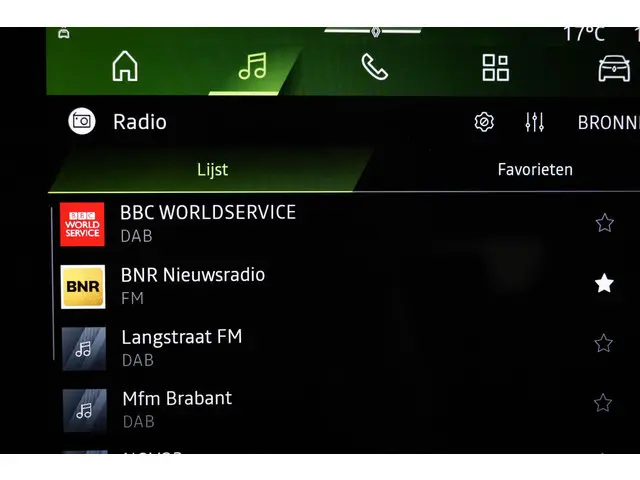Toggle favorite star for Mfm Brabant
Screen dimensions: 640x480
pyautogui.click(x=603, y=403)
